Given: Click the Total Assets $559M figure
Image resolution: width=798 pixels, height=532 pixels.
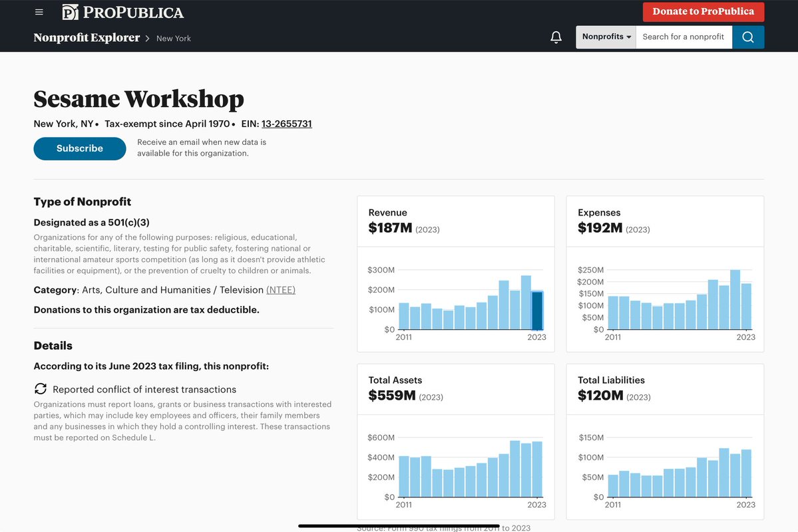Looking at the screenshot, I should click(x=392, y=396).
